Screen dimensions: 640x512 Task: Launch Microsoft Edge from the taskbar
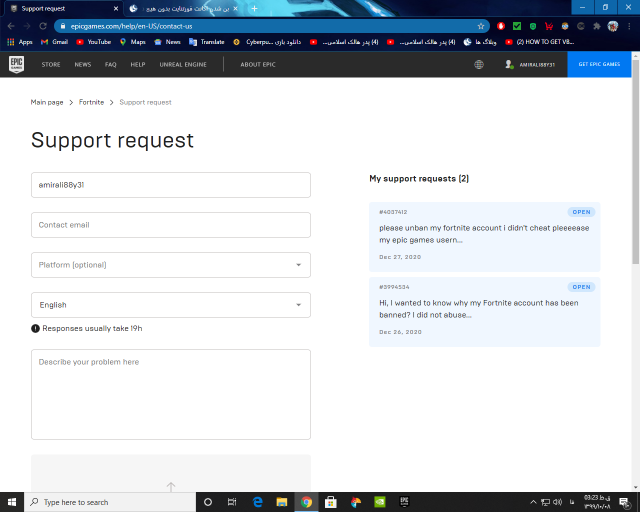(x=257, y=502)
